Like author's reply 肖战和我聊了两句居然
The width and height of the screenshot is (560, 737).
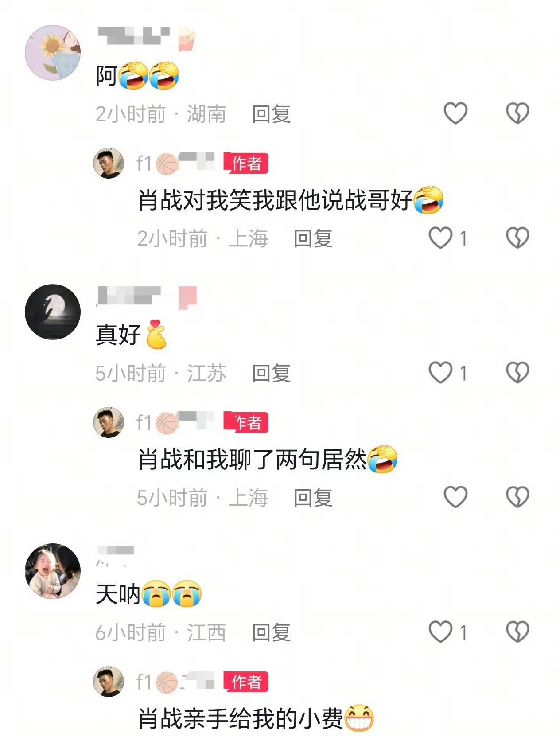click(x=455, y=497)
